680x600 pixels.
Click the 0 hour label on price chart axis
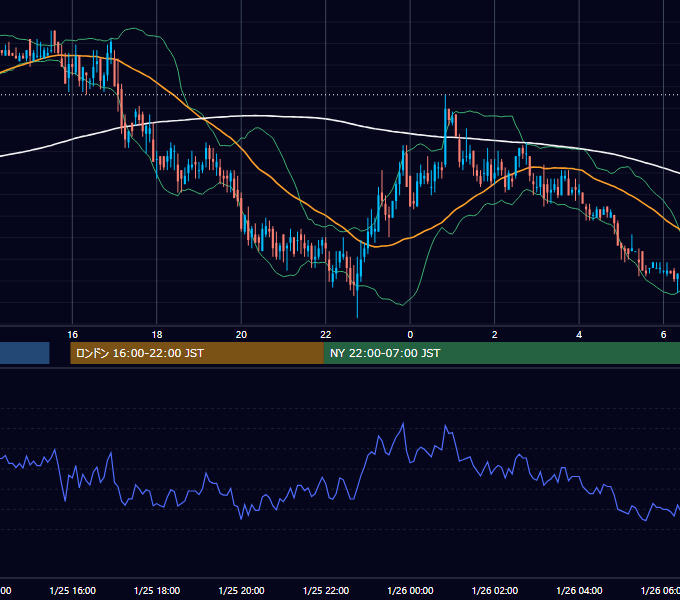(410, 335)
